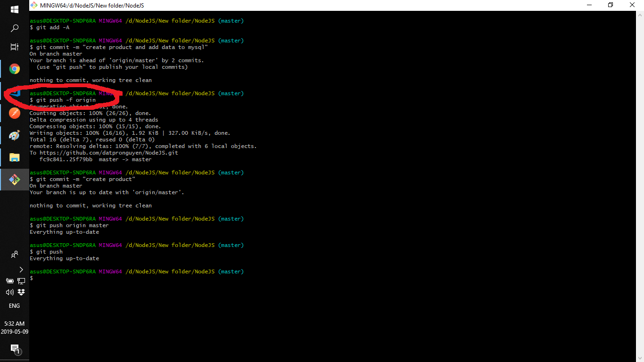
Task: Open Task View on the taskbar
Action: coord(14,47)
